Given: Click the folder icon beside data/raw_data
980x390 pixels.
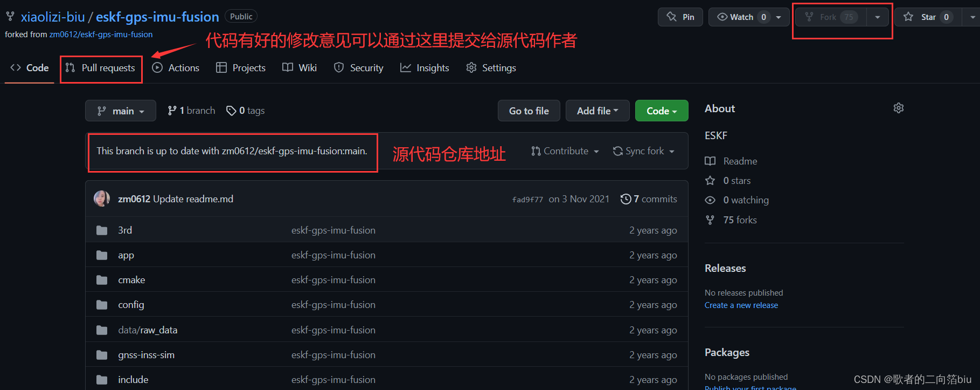Looking at the screenshot, I should click(x=102, y=330).
